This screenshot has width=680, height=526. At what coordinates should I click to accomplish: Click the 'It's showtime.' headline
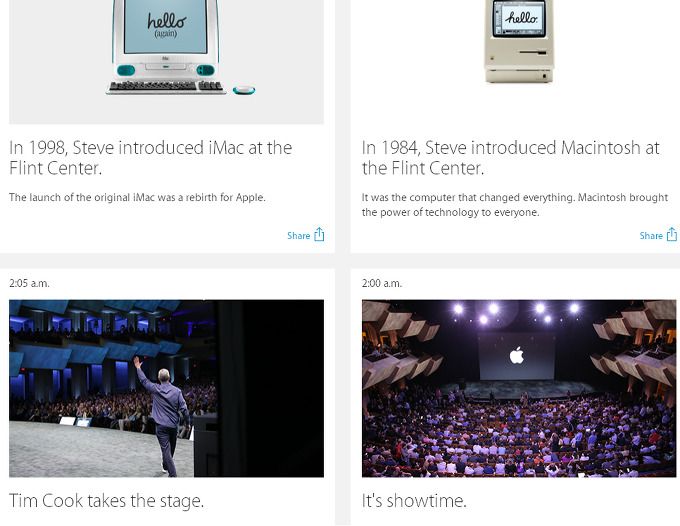(414, 501)
